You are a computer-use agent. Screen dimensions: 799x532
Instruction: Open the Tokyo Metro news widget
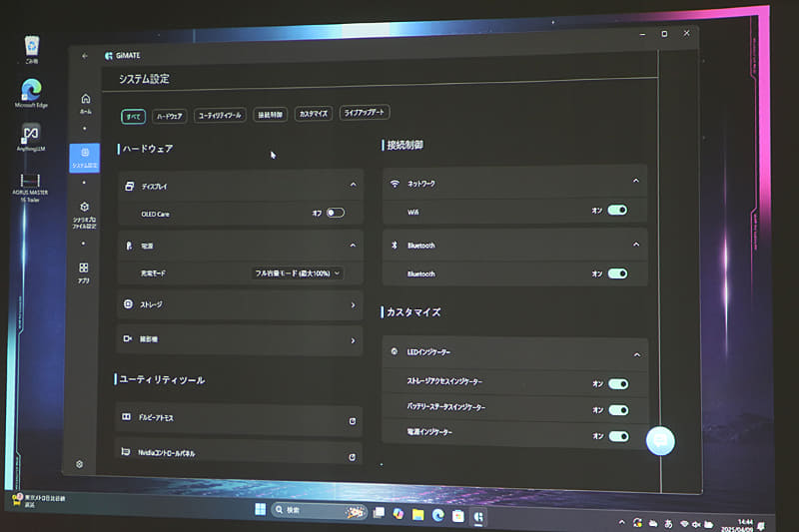[x=39, y=500]
